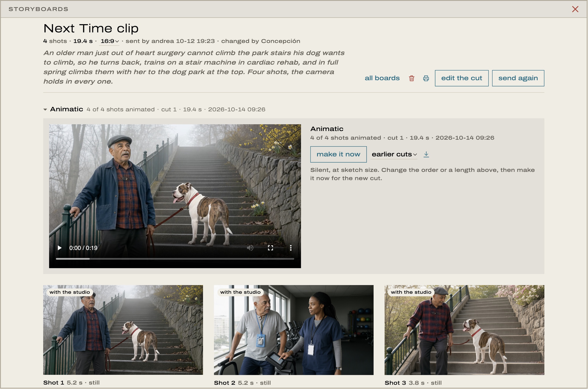Open the 16:9 aspect ratio dropdown
Screen dimensions: 588x389
point(110,41)
